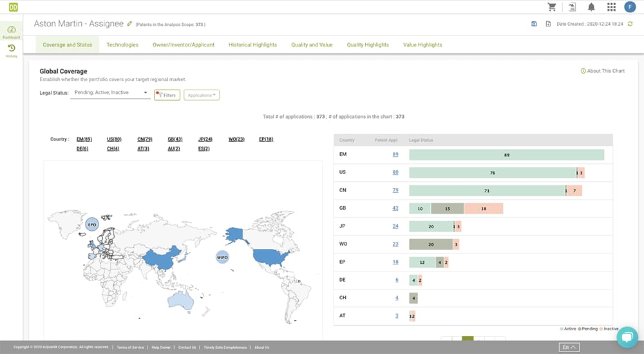Open the Quality and Value tab
644x354 pixels.
[x=312, y=44]
